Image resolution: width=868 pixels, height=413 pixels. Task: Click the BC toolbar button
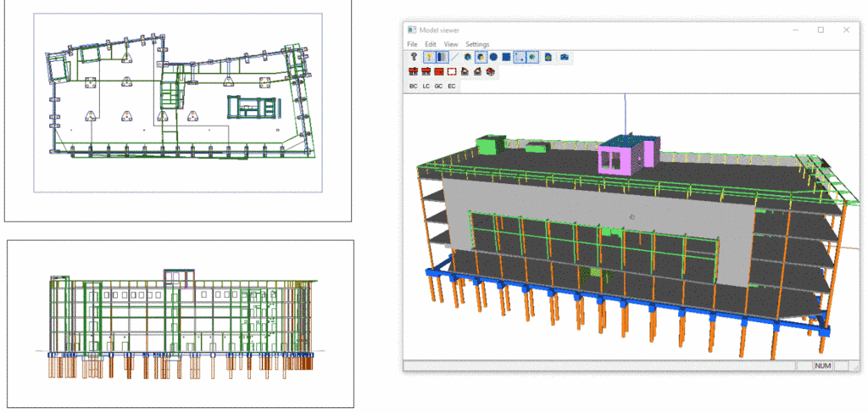coord(413,87)
